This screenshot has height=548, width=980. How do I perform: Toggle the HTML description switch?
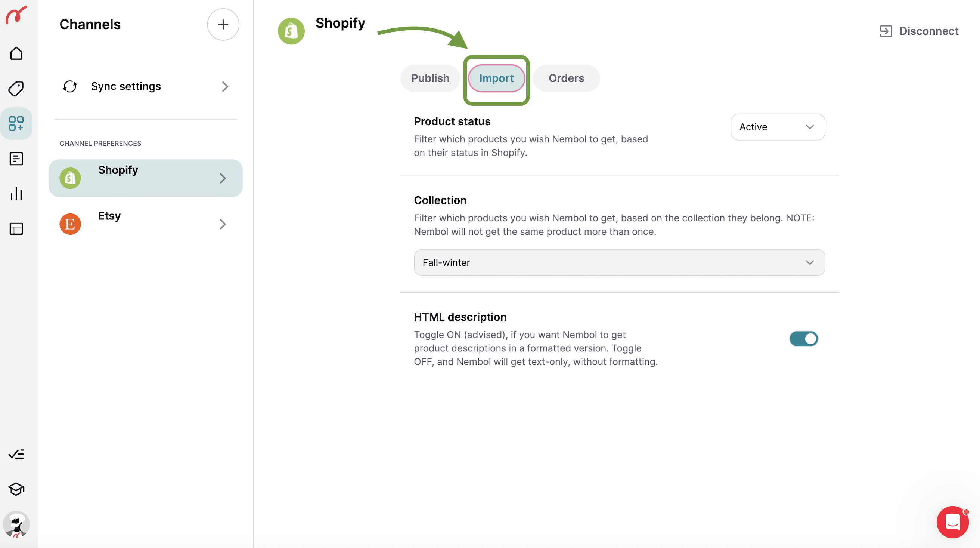click(803, 339)
